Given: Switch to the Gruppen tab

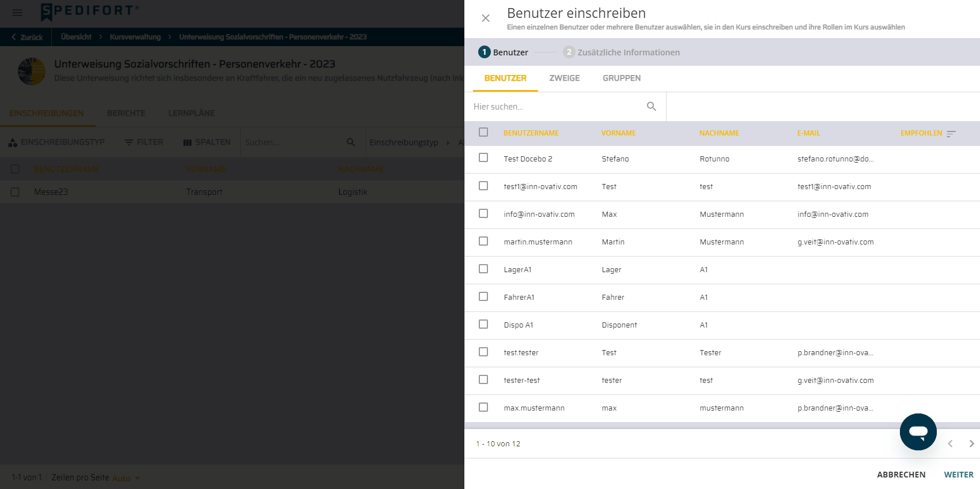Looking at the screenshot, I should pyautogui.click(x=622, y=78).
